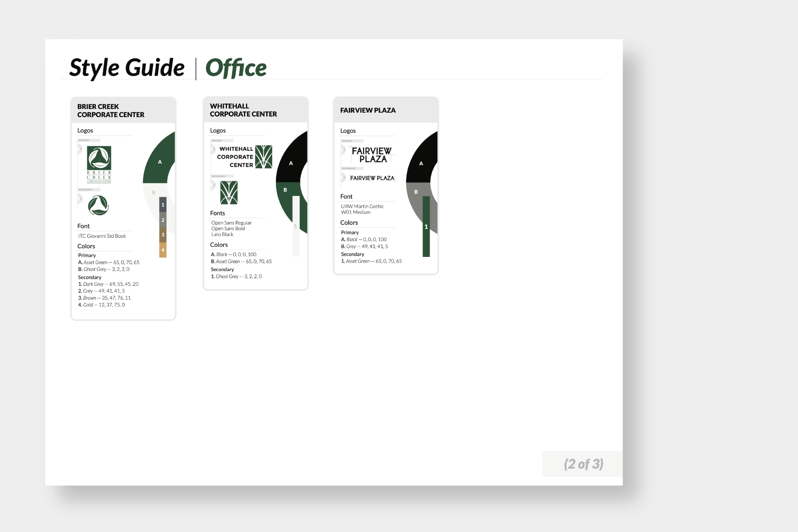
Task: Click ITC Giovanni Std Book font name
Action: click(102, 236)
